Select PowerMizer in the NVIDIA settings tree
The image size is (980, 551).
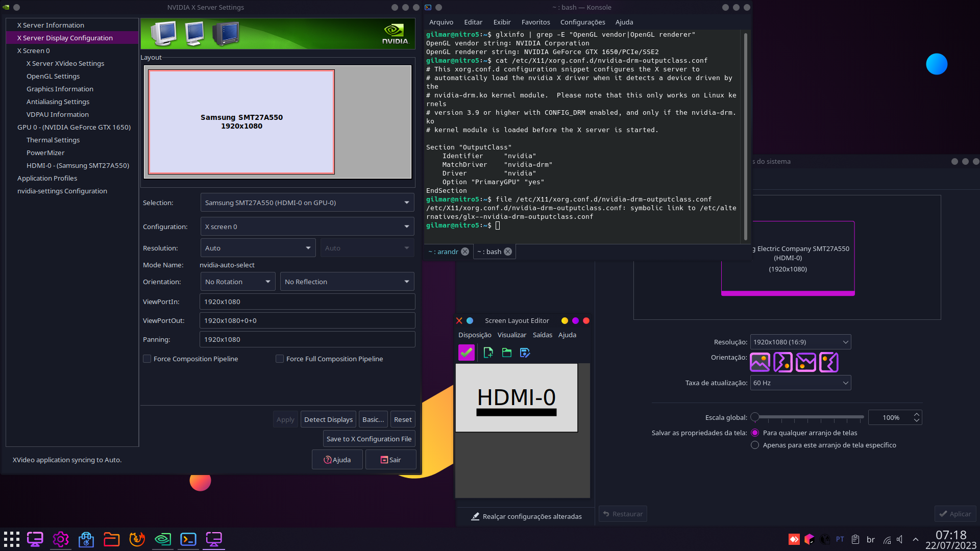pos(45,153)
